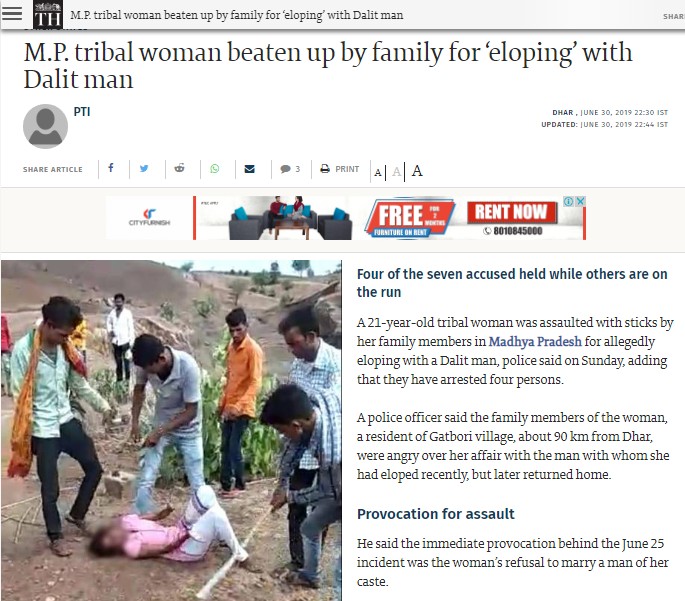
Task: Select the medium font size A
Action: (396, 171)
